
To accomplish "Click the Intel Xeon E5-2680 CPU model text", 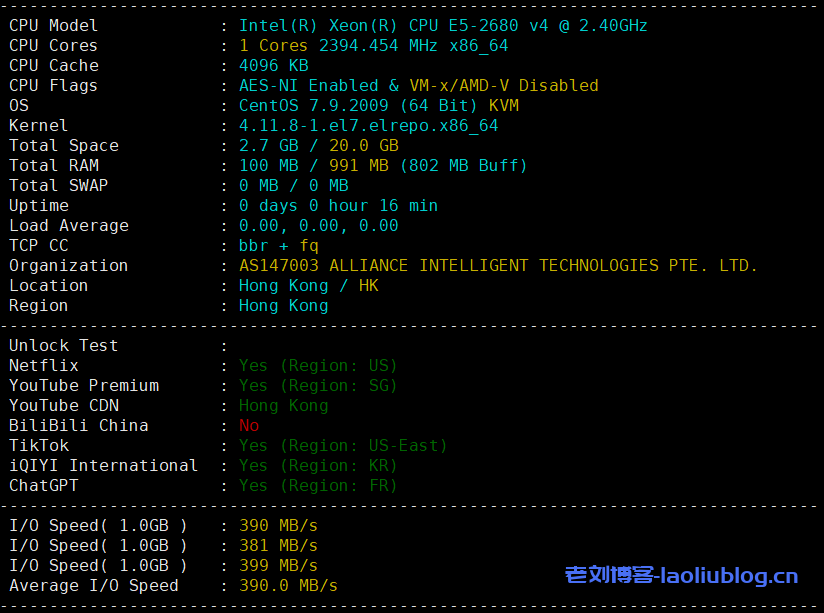I will tap(443, 25).
